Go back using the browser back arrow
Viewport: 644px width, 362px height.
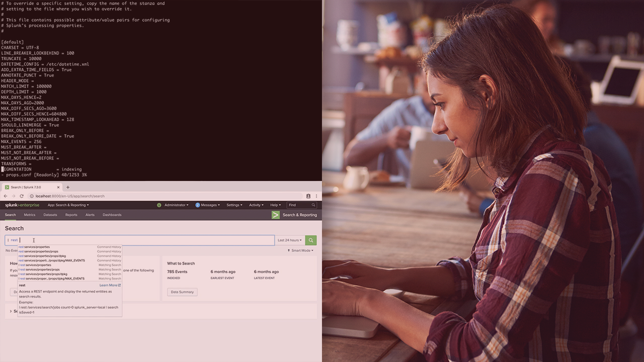point(6,196)
